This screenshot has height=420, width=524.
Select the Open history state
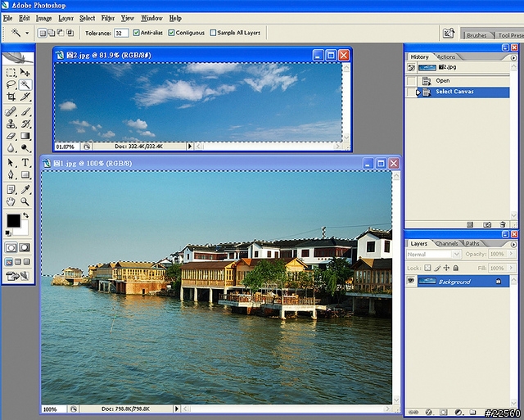tap(458, 80)
